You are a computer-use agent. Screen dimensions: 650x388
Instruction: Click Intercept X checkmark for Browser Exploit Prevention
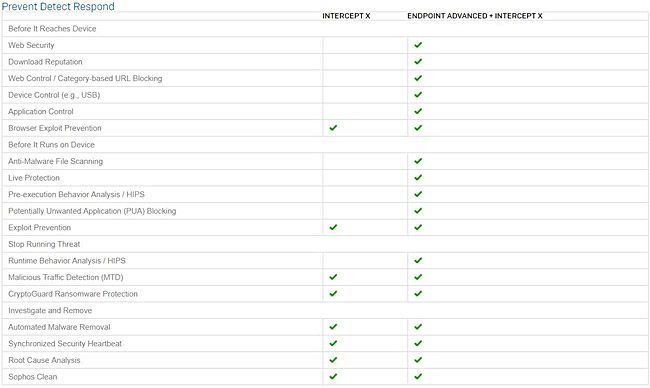[x=333, y=128]
